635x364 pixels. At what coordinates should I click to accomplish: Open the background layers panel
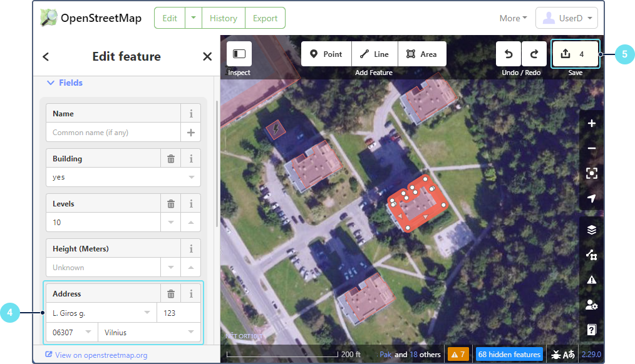[x=592, y=230]
